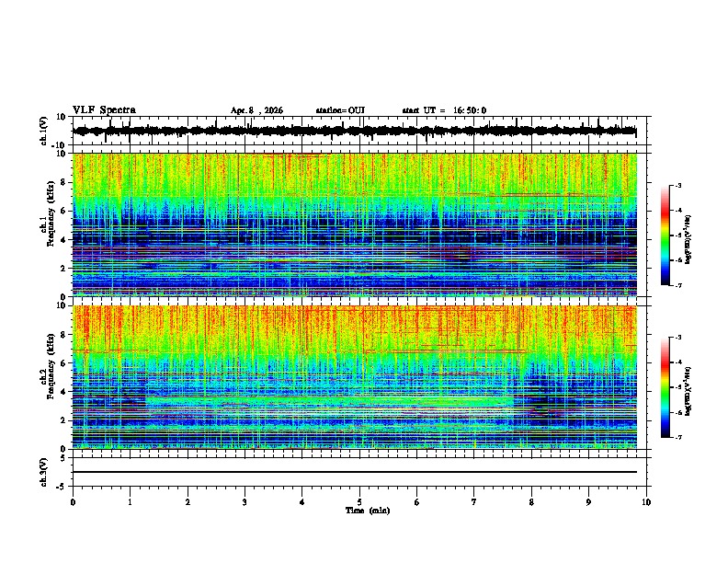Click time axis tick label "2"
The height and width of the screenshot is (563, 728).
[x=188, y=502]
